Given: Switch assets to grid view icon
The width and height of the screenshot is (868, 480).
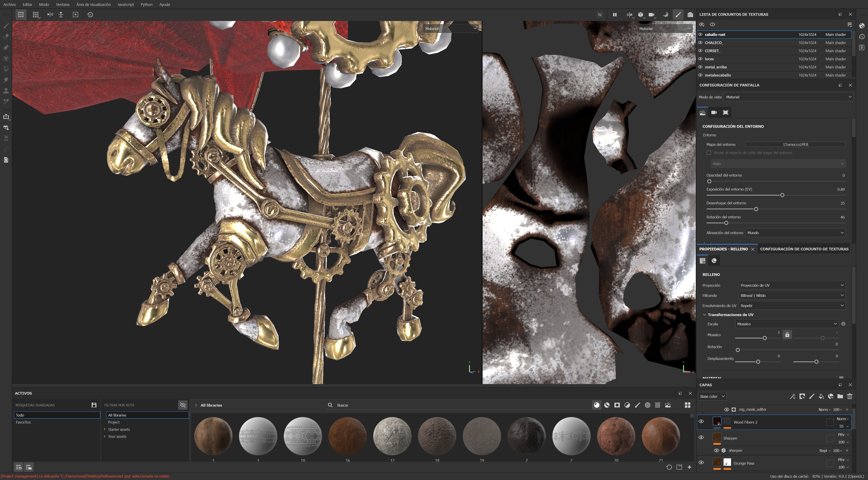Looking at the screenshot, I should (x=687, y=405).
